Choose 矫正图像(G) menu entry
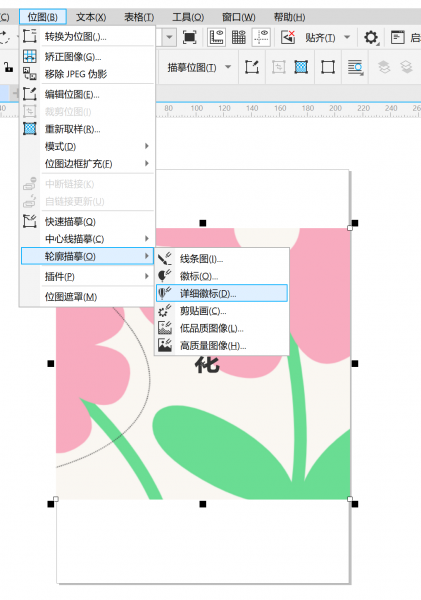The image size is (421, 600). coord(87,57)
